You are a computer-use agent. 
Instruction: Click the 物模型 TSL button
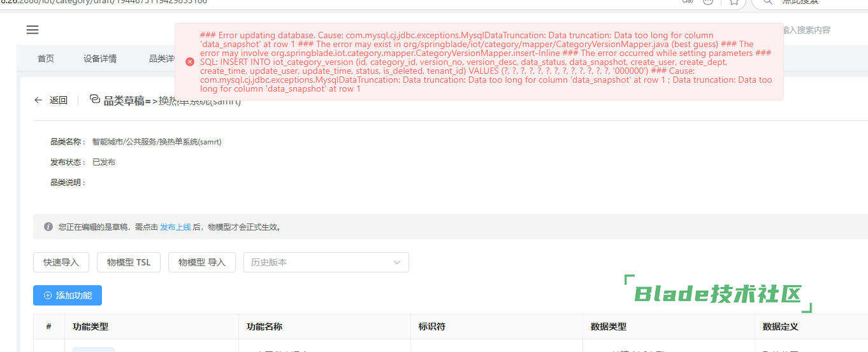(129, 262)
